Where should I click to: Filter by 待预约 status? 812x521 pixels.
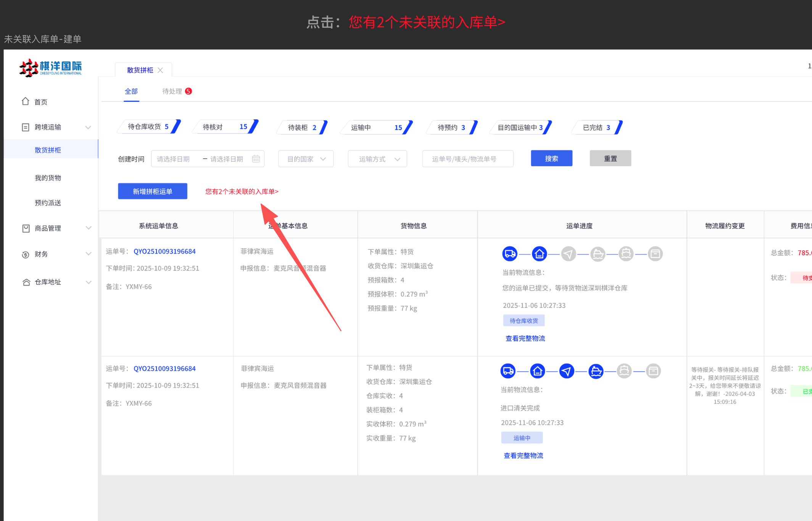click(x=452, y=127)
